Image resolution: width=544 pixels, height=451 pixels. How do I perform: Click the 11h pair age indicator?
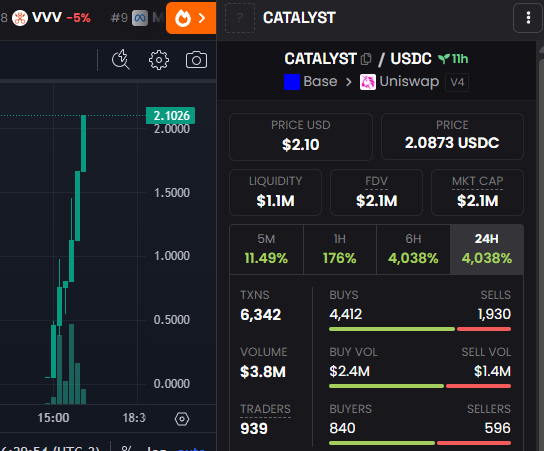click(x=453, y=59)
